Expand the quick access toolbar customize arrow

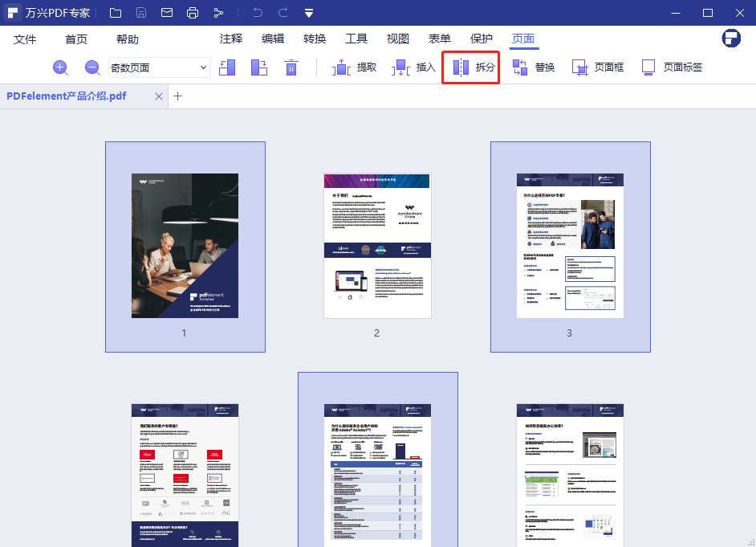[309, 13]
